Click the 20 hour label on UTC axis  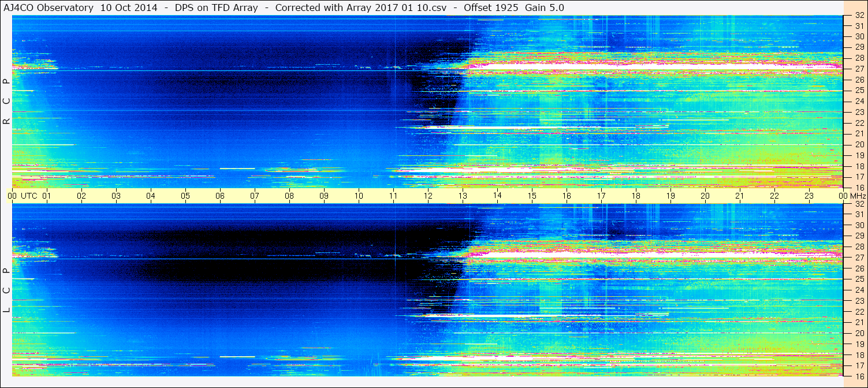705,196
